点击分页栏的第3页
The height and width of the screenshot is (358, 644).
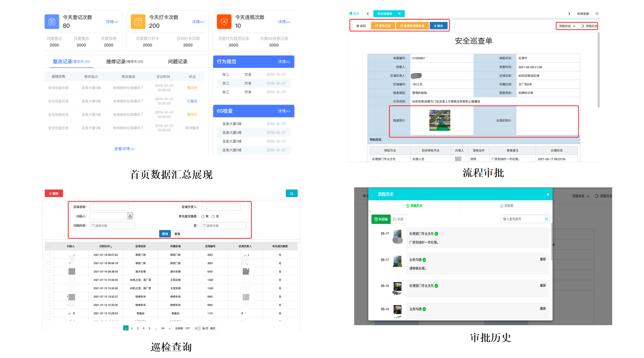(x=138, y=328)
